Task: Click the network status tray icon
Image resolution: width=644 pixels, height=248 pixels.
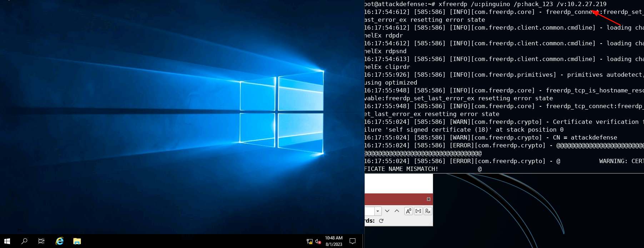Action: point(310,242)
